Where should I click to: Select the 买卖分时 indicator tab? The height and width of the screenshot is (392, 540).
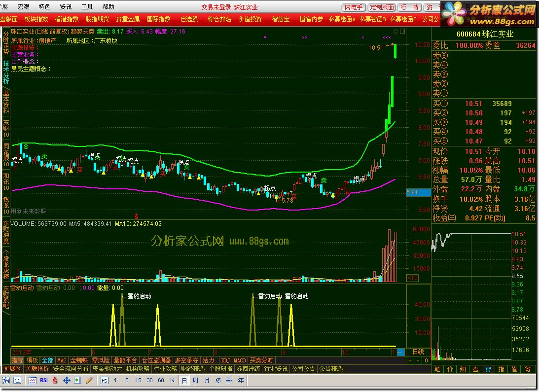click(261, 360)
